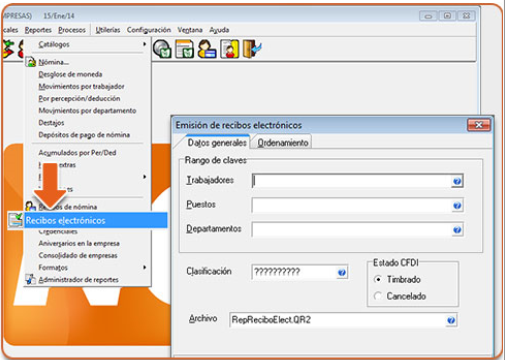Screen dimensions: 505x360
Task: Click the help icon in Archivo field
Action: click(451, 320)
